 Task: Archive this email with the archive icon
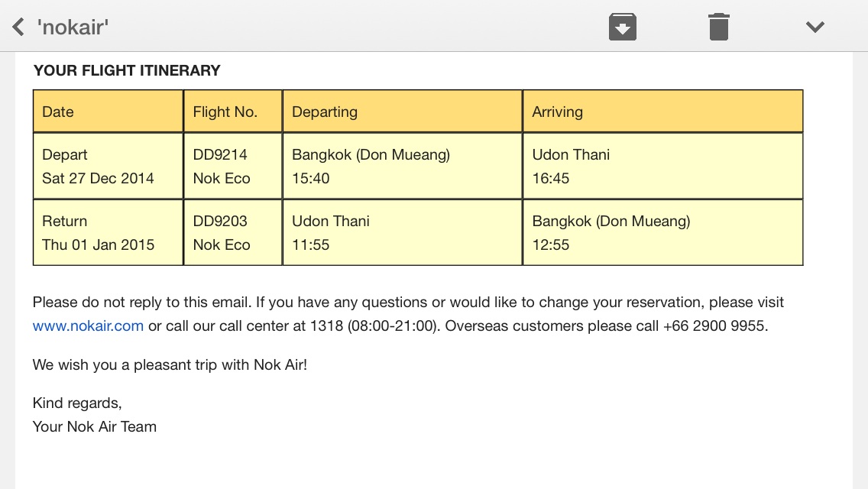[x=623, y=28]
